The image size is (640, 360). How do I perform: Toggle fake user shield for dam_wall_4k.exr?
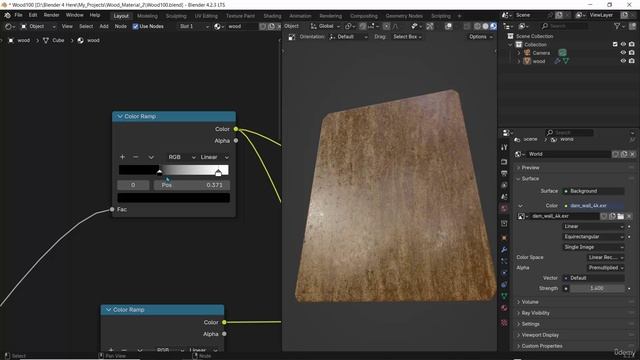click(604, 216)
